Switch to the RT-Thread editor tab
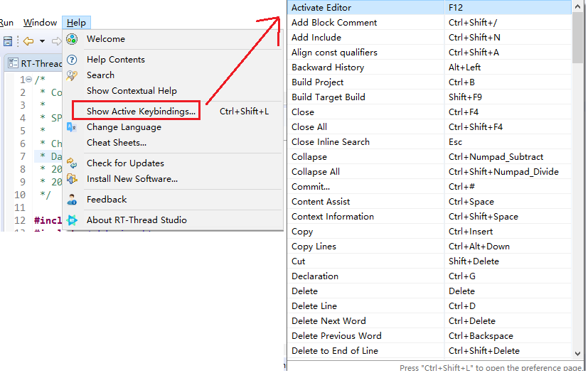Image resolution: width=588 pixels, height=373 pixels. pos(35,63)
